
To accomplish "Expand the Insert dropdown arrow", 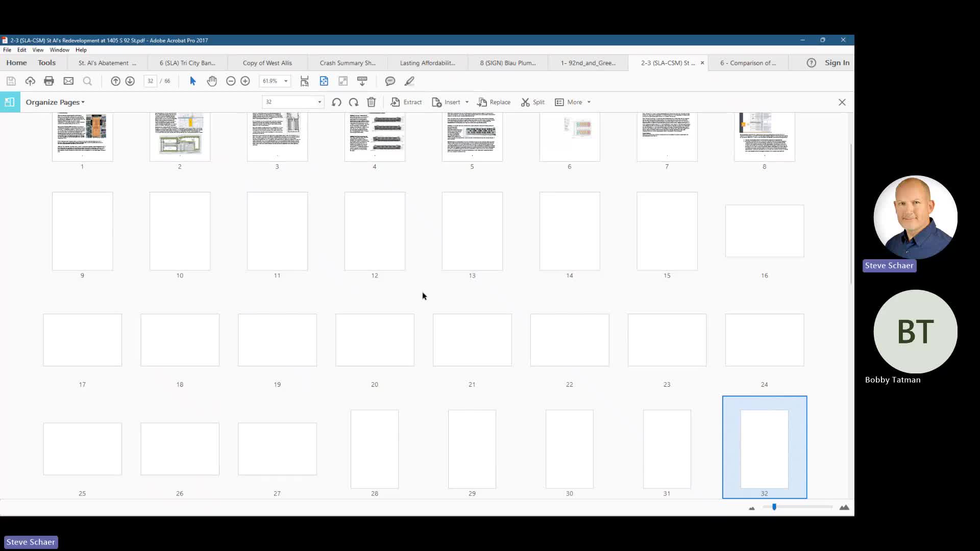I will point(467,102).
